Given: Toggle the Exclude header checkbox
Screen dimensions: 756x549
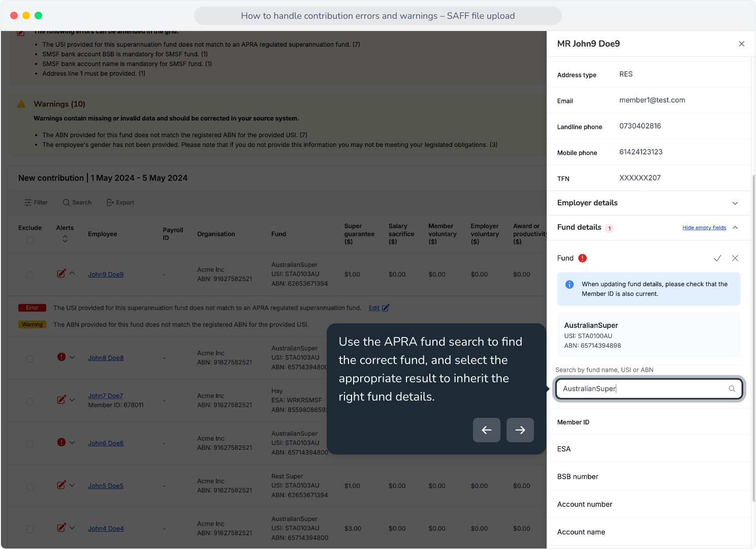Looking at the screenshot, I should coord(30,240).
